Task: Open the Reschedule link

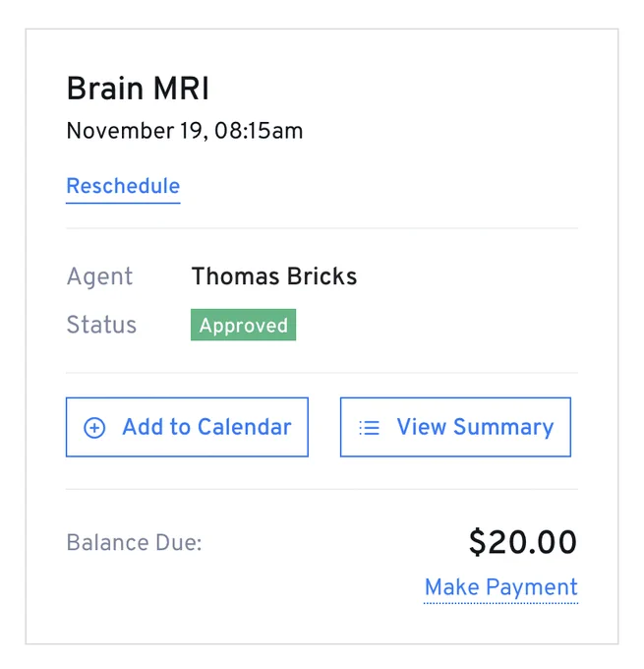Action: (x=123, y=187)
